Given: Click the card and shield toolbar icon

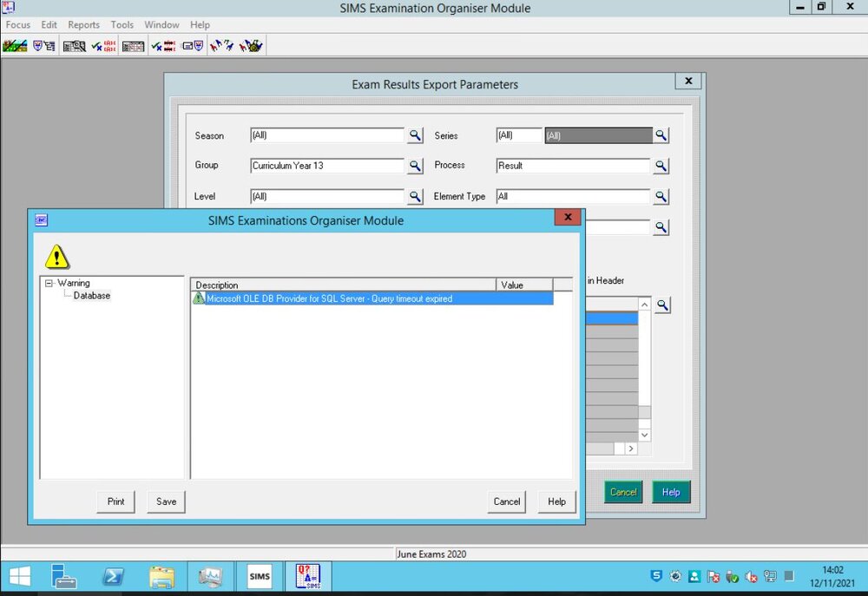Looking at the screenshot, I should 193,46.
